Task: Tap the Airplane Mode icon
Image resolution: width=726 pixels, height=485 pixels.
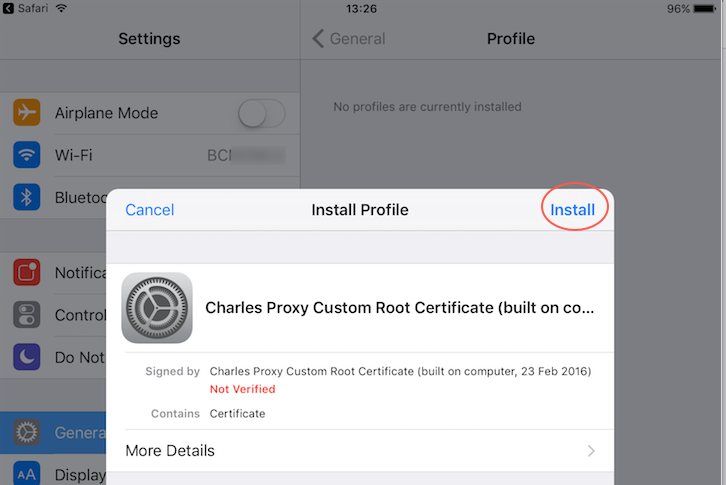Action: (26, 113)
